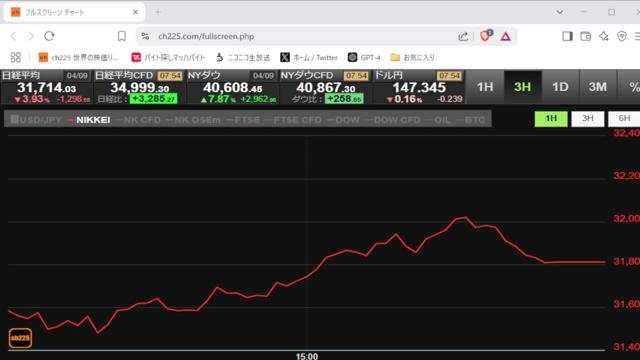Screen dimensions: 640x360
Task: Click the NYダウCFD quote panel
Action: (x=325, y=87)
